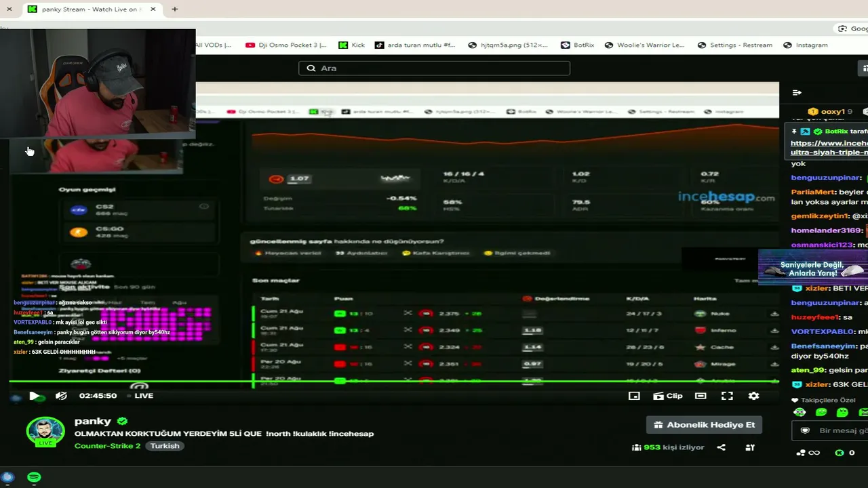Toggle theater mode icon
Screen dimensions: 868x488
click(701, 396)
